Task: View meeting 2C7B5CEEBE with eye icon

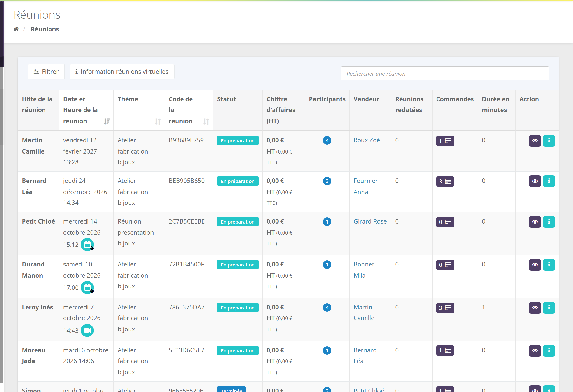Action: pos(535,222)
